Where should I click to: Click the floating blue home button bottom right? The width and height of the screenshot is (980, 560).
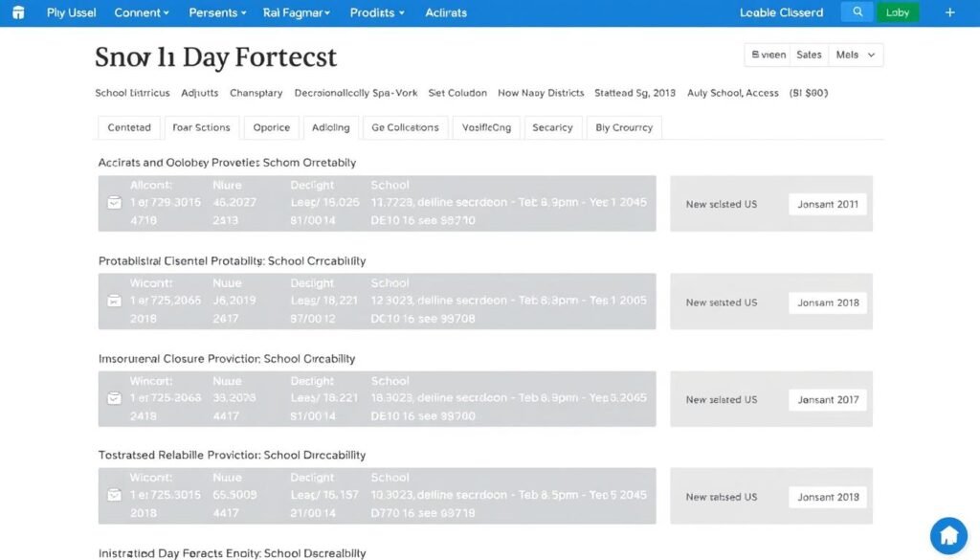point(948,535)
